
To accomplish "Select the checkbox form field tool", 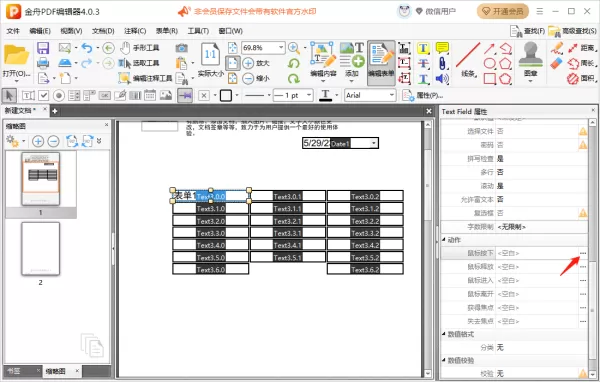I will (x=44, y=95).
